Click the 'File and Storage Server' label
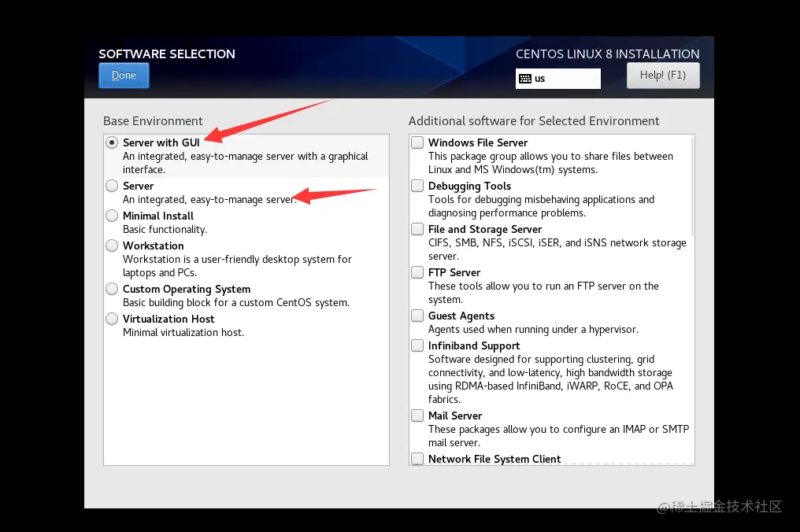 pos(485,230)
